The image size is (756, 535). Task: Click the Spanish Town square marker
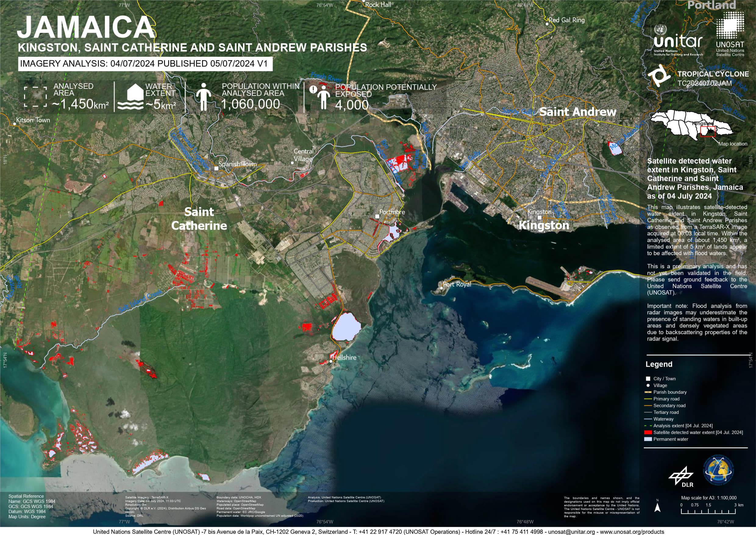pos(216,168)
